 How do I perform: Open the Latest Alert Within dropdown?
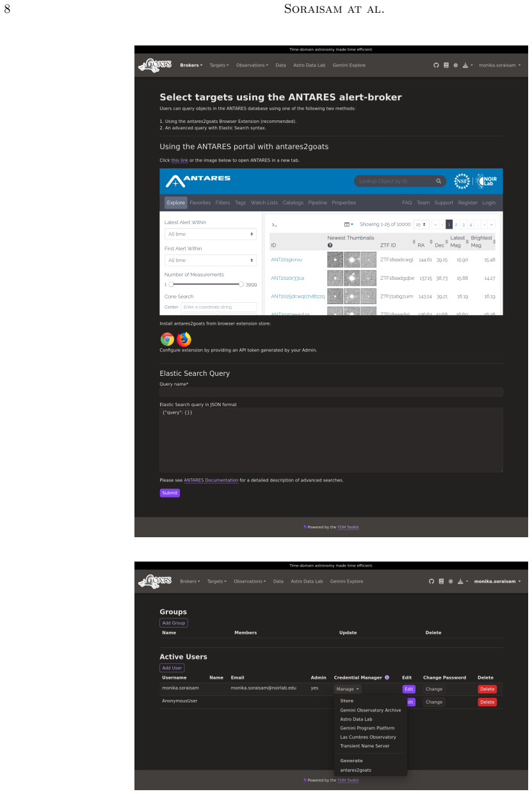[x=211, y=234]
